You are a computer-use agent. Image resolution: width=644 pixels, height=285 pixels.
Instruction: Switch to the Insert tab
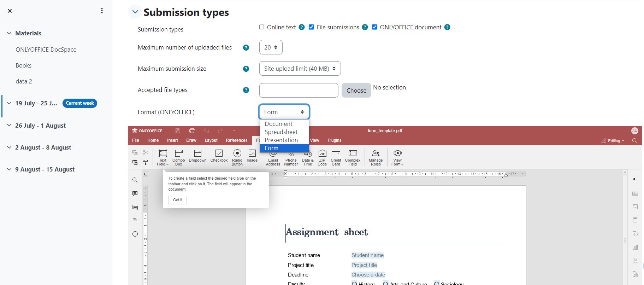(x=172, y=140)
